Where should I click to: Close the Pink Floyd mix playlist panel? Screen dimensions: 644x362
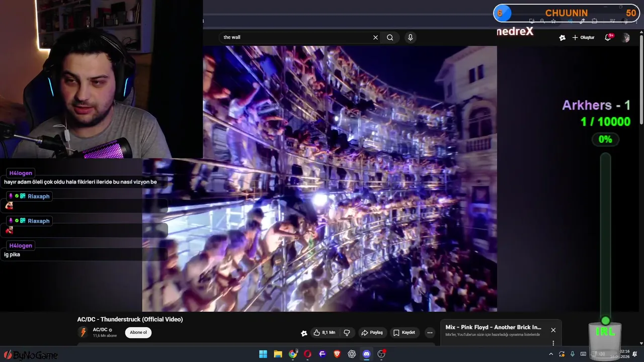point(553,330)
